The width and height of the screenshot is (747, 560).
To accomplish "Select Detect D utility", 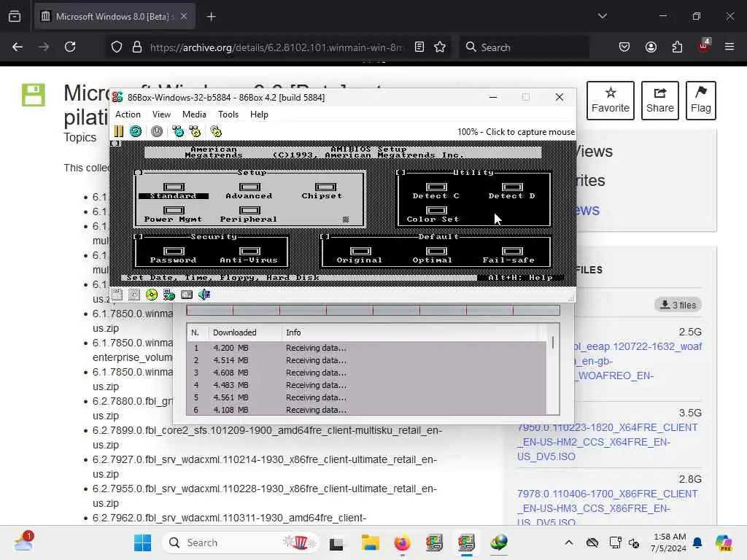I will coord(511,191).
